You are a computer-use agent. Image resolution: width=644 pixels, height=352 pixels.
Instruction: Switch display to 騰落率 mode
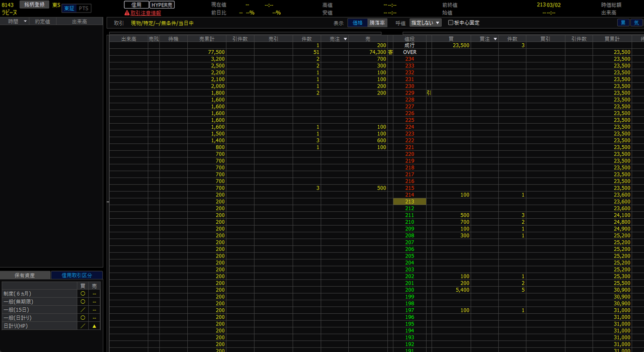(x=377, y=23)
